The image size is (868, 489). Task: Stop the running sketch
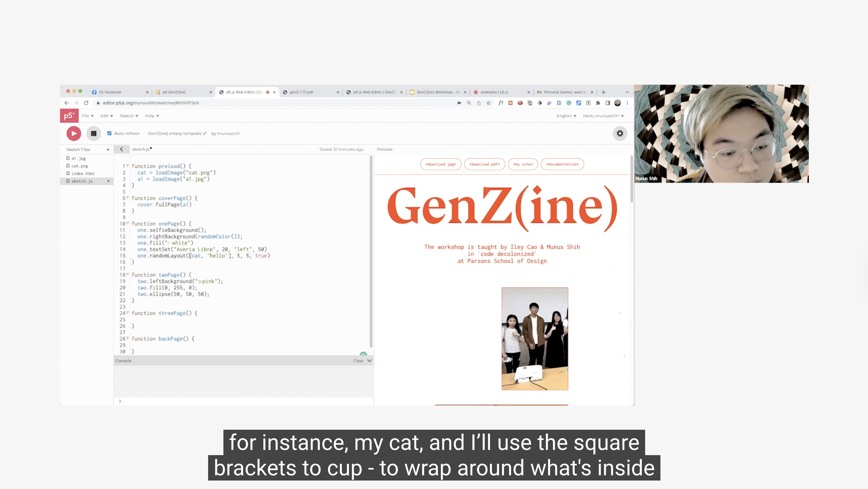tap(93, 134)
